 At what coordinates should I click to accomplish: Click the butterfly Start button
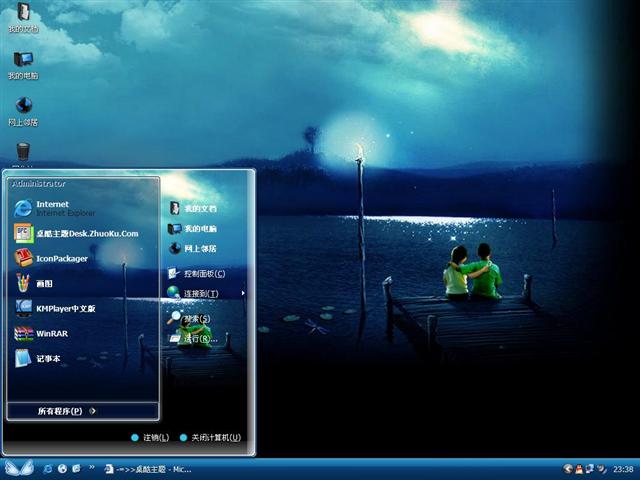(x=19, y=468)
